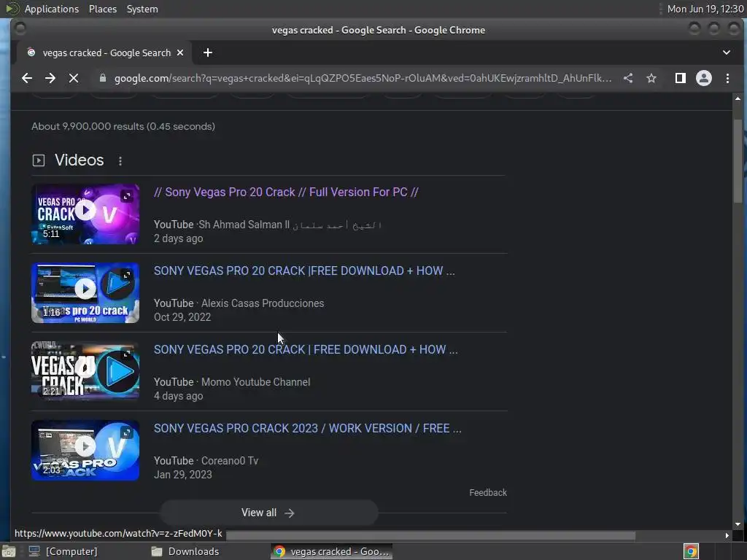
Task: Click the results count text
Action: [123, 126]
